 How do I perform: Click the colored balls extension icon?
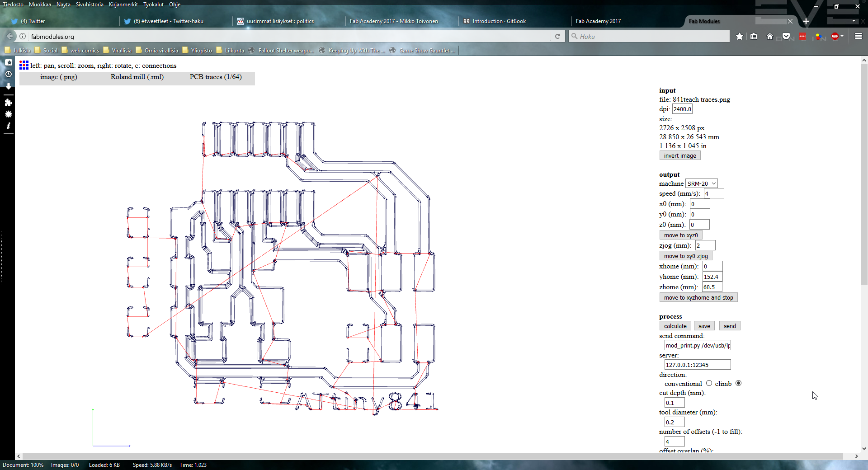[x=818, y=36]
